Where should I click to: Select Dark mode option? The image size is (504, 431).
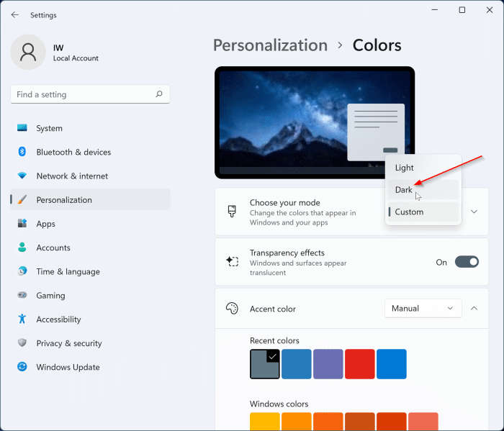[423, 189]
